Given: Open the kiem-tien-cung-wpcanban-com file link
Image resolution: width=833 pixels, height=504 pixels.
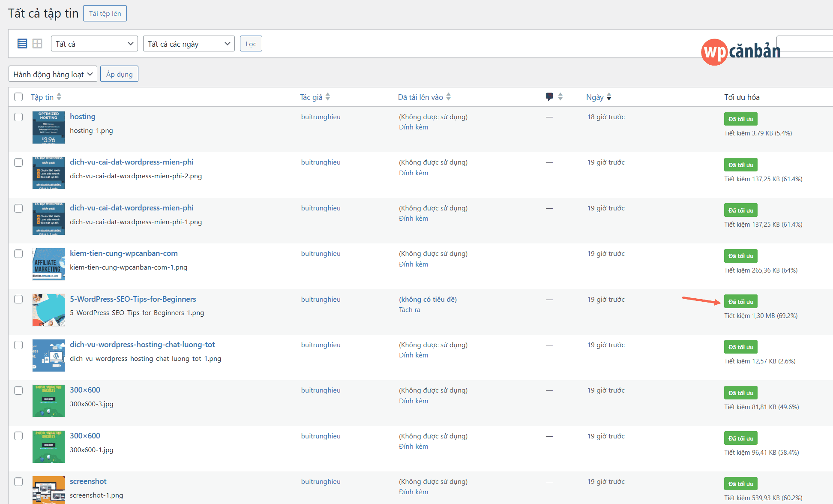Looking at the screenshot, I should click(123, 253).
